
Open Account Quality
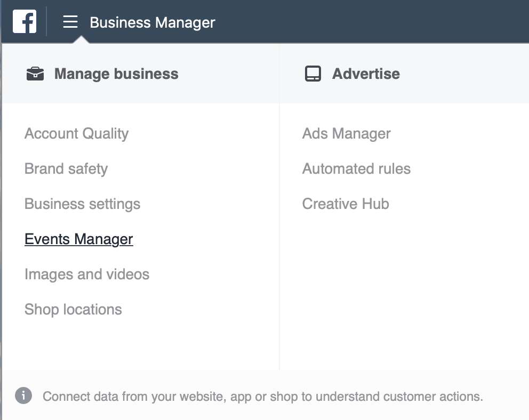click(77, 133)
